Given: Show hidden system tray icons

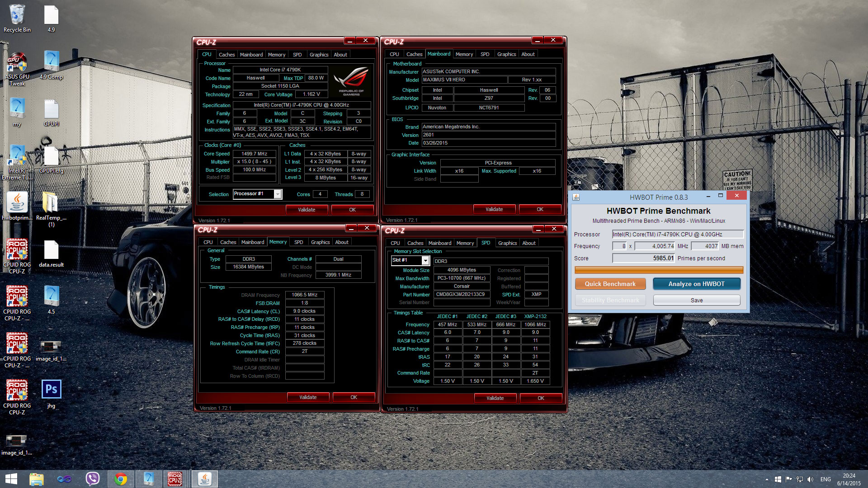Looking at the screenshot, I should coord(767,479).
